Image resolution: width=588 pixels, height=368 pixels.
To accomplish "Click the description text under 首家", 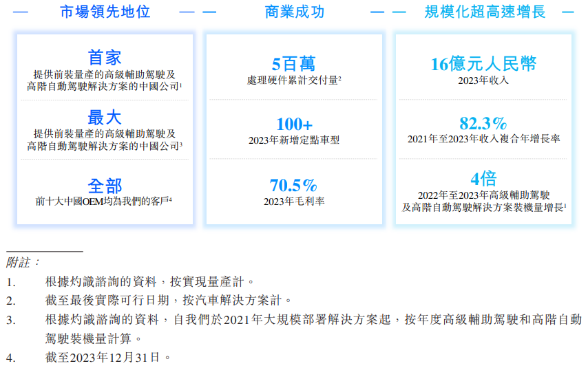I will tap(105, 80).
